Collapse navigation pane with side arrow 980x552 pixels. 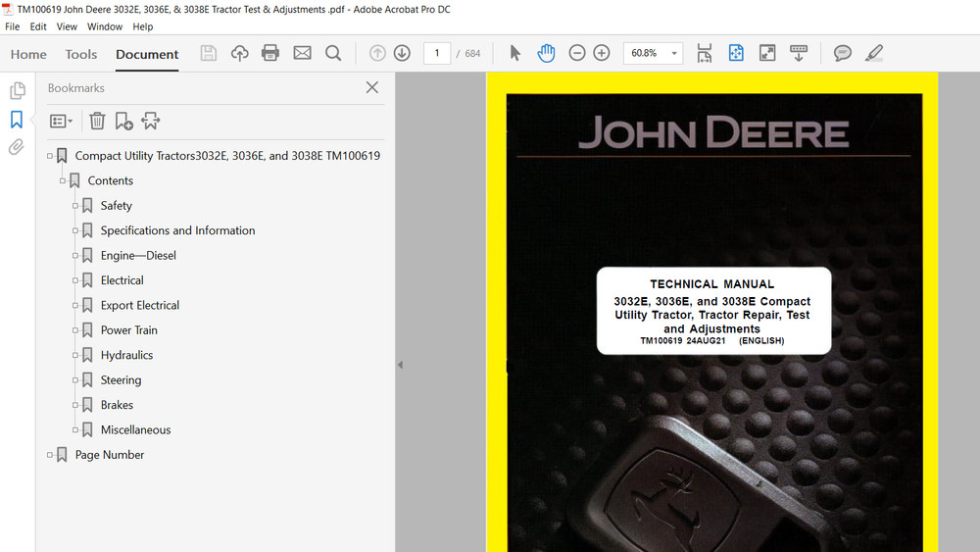[x=400, y=365]
